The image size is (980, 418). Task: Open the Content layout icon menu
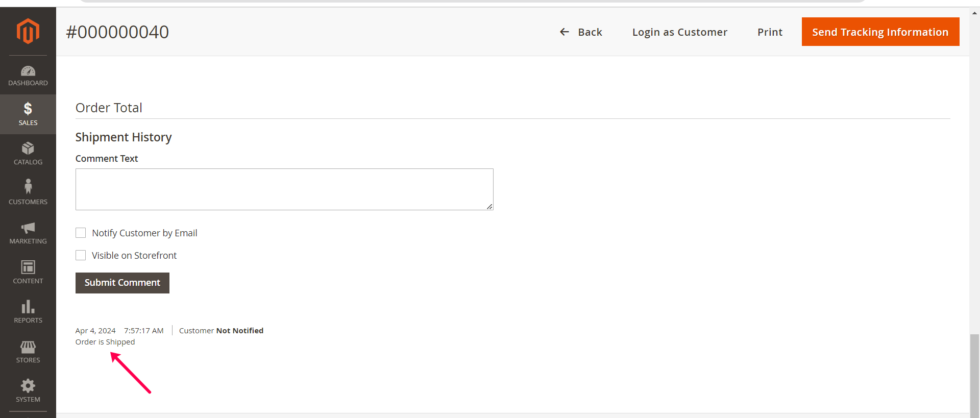click(x=28, y=272)
